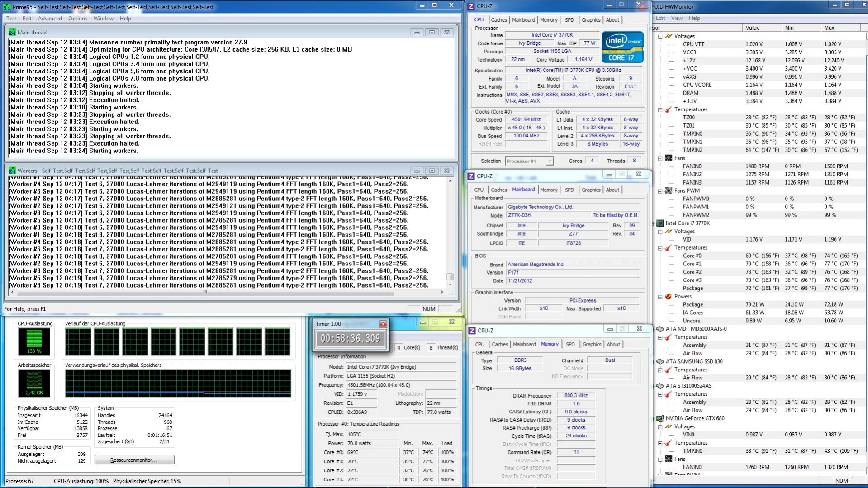Click the Main thread window icon
The image size is (868, 488).
point(12,32)
